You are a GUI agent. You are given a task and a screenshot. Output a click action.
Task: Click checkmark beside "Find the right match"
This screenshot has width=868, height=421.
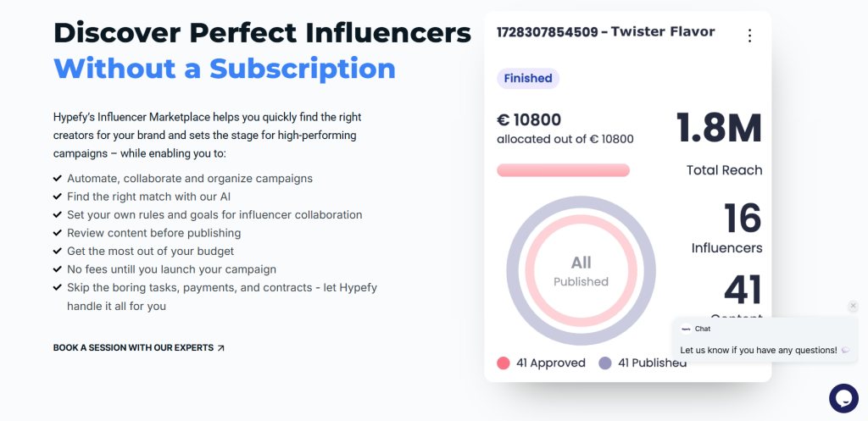(58, 197)
